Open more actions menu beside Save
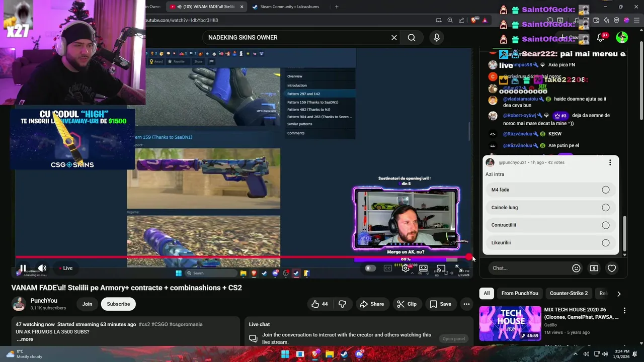 466,304
